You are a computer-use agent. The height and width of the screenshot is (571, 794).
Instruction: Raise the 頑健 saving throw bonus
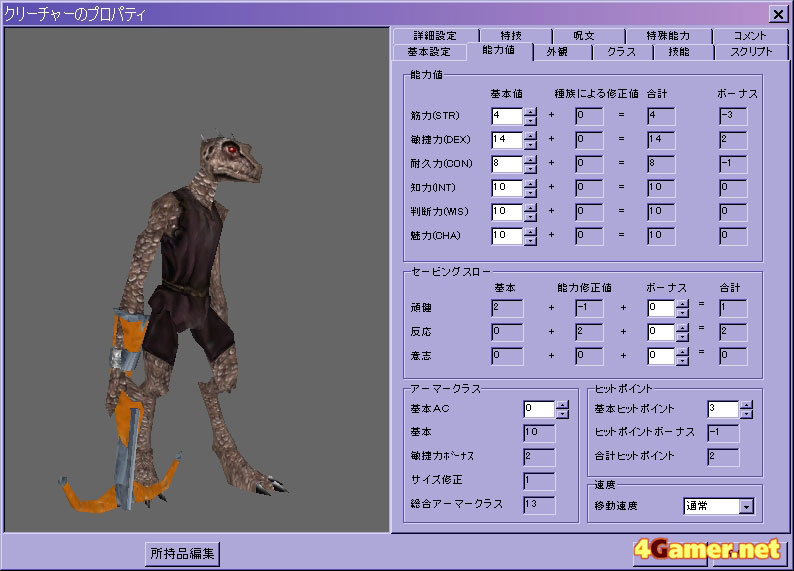[x=682, y=304]
